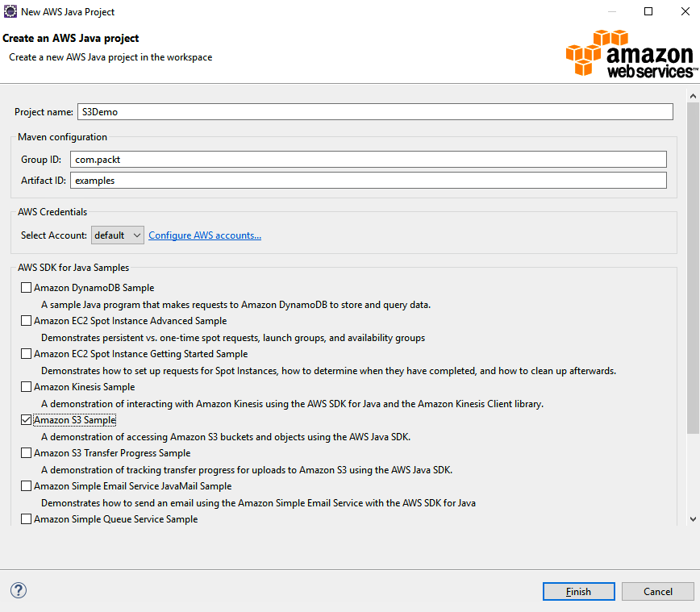This screenshot has height=612, width=700.
Task: Click the Amazon Web Services logo
Action: point(631,54)
